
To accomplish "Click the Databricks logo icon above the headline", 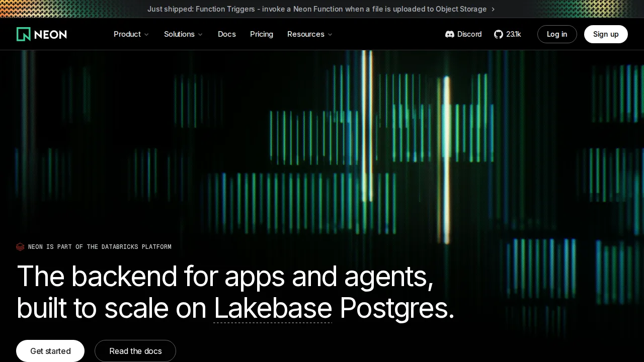I will [20, 247].
